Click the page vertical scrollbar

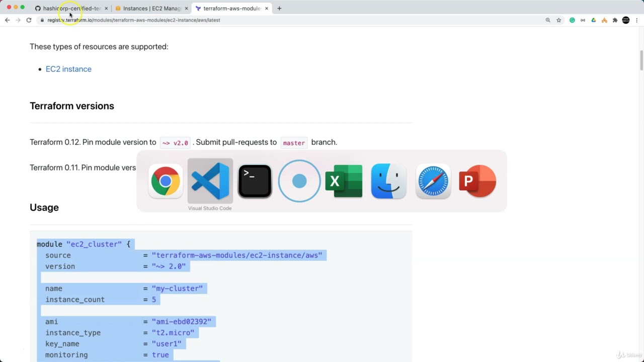[x=641, y=61]
